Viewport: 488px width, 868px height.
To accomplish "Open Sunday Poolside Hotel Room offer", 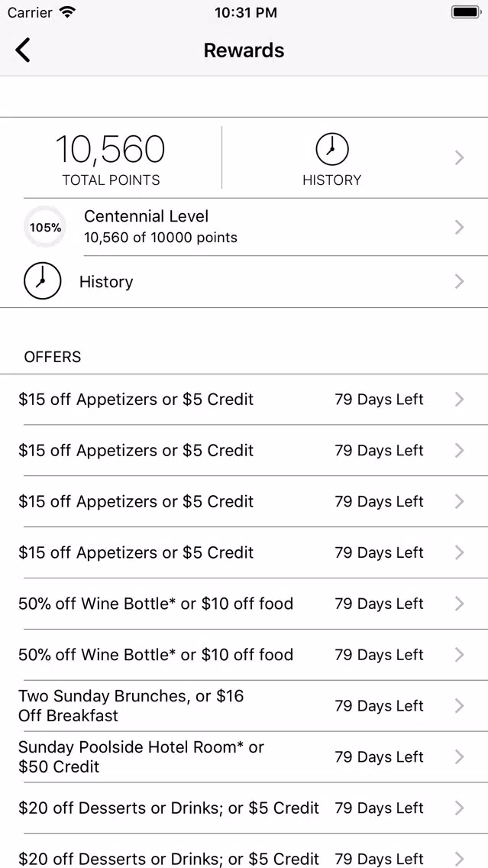I will (x=141, y=757).
